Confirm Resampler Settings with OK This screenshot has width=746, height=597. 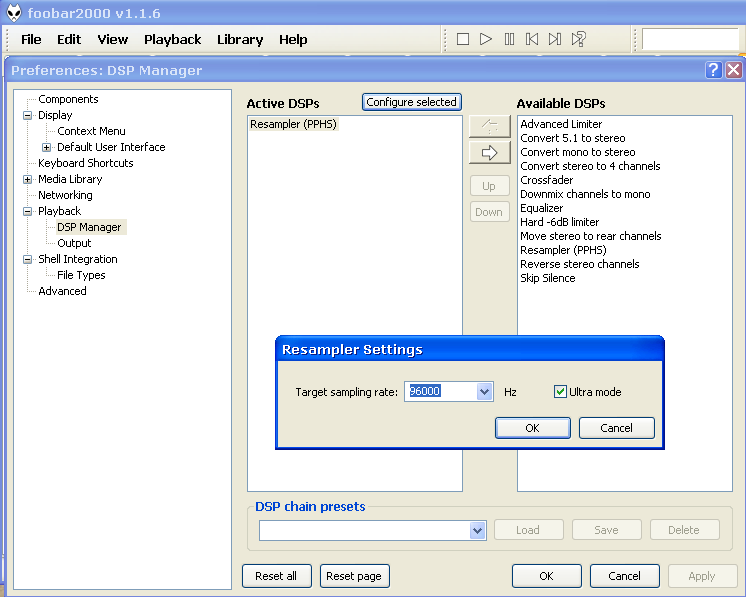click(532, 428)
